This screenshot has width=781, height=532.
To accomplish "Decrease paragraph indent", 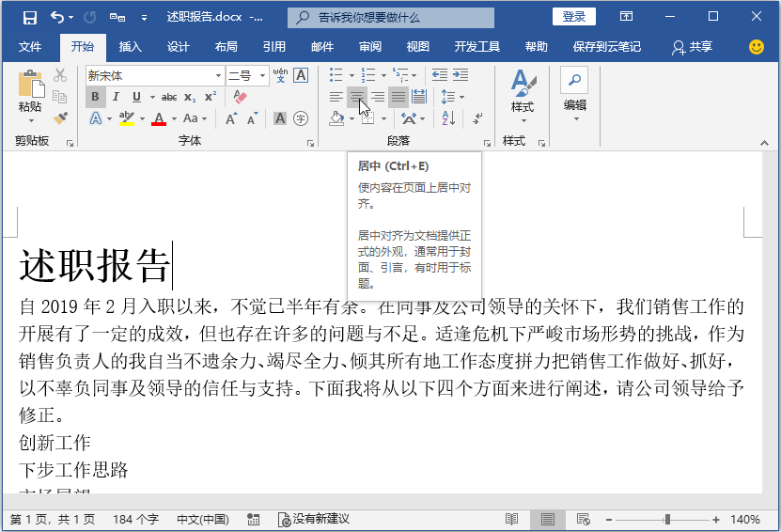I will click(439, 75).
